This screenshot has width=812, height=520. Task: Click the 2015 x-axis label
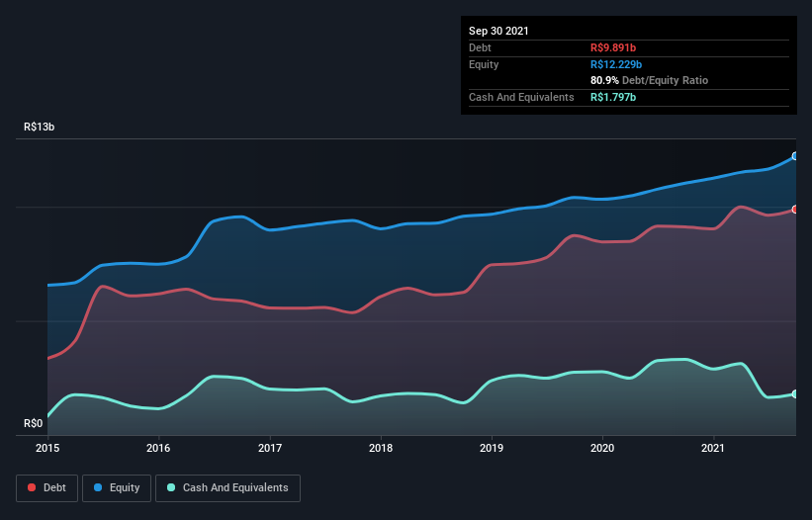coord(47,448)
